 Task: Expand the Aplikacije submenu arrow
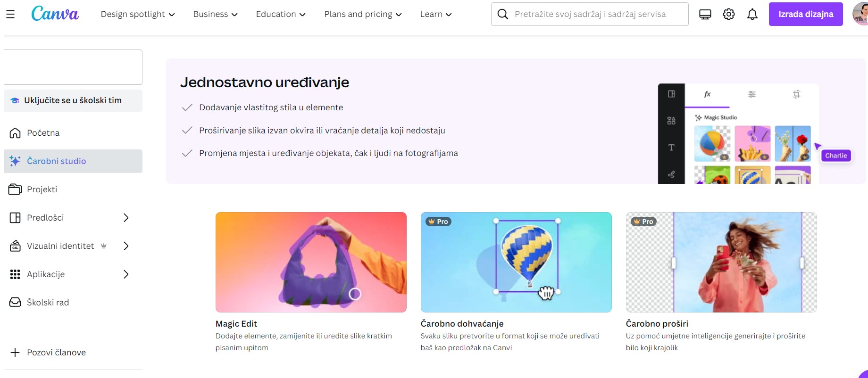click(126, 274)
